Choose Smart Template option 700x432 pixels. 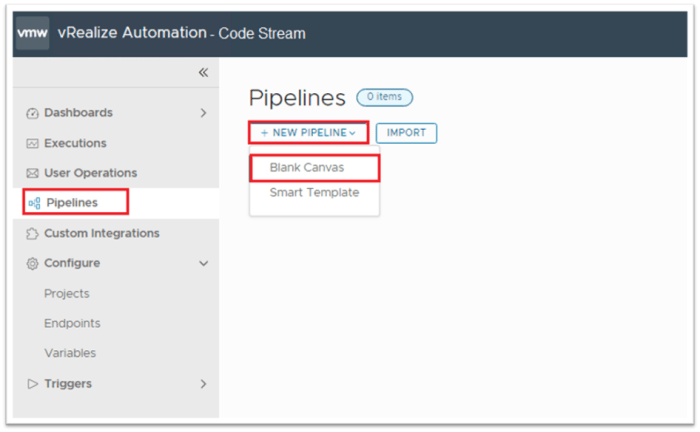(x=314, y=192)
